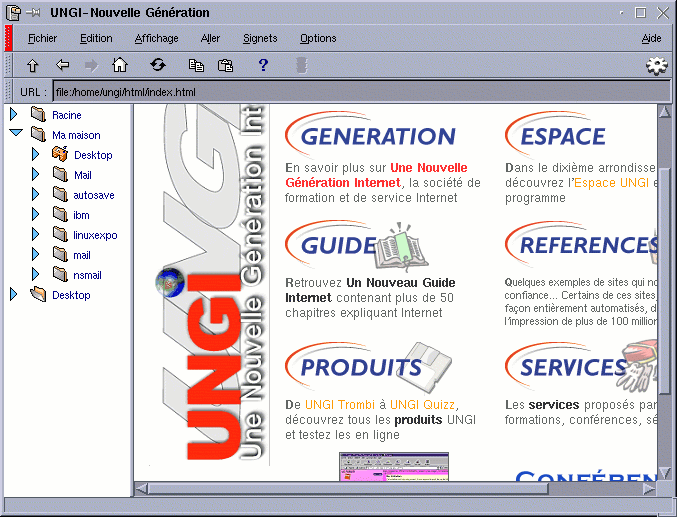Click the Mail folder icon
This screenshot has width=677, height=517.
tap(60, 174)
